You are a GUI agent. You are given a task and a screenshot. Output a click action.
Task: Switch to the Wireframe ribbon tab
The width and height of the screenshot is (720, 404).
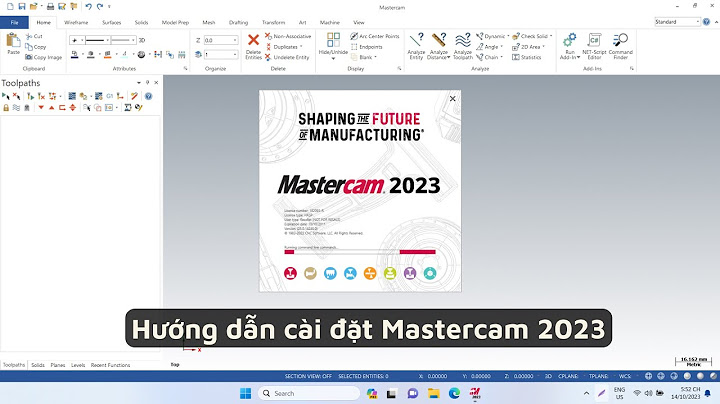[x=76, y=22]
